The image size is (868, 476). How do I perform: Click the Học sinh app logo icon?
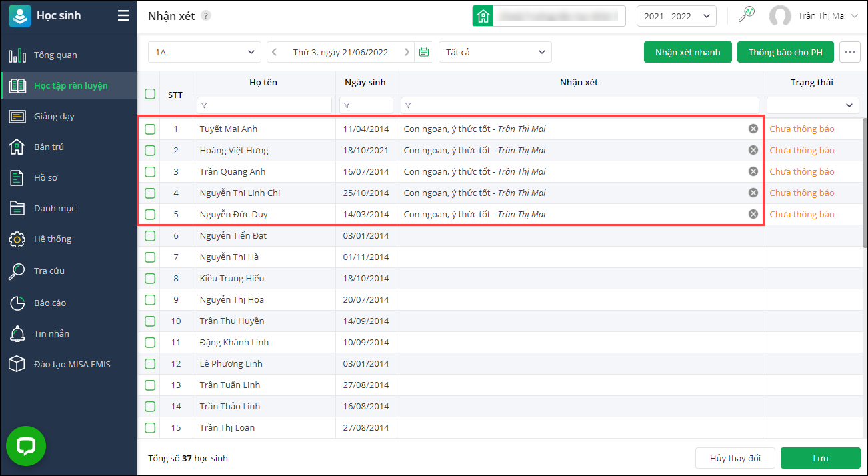click(x=20, y=15)
